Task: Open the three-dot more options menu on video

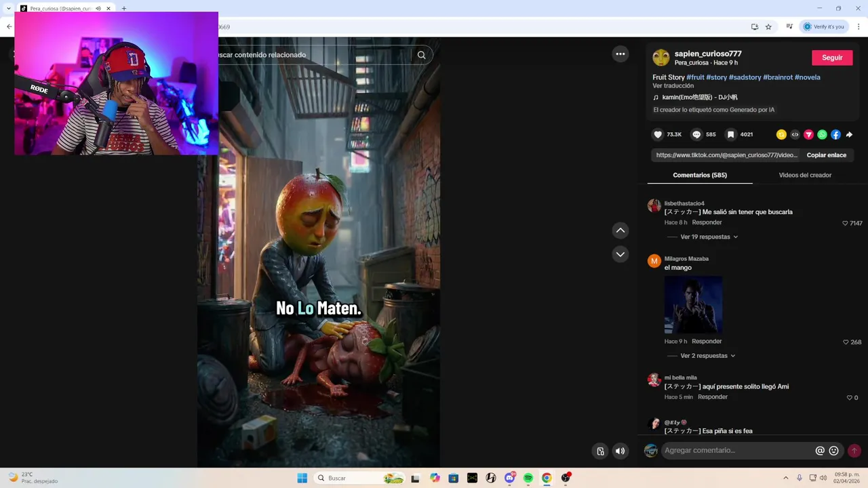Action: (620, 54)
